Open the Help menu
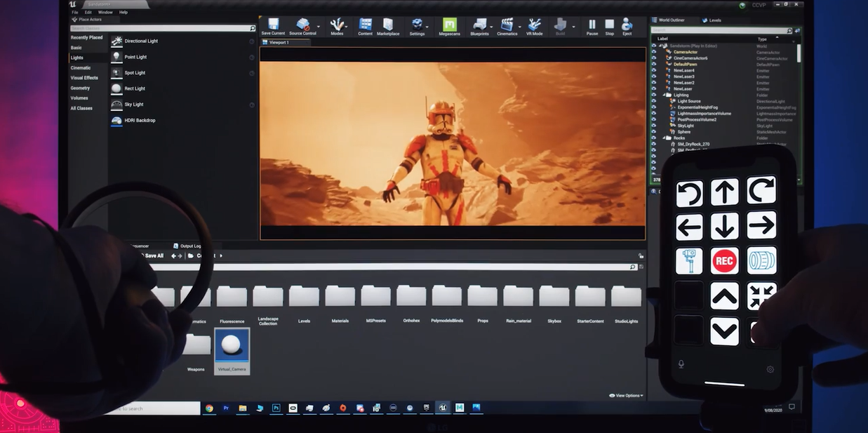This screenshot has width=868, height=433. tap(123, 12)
